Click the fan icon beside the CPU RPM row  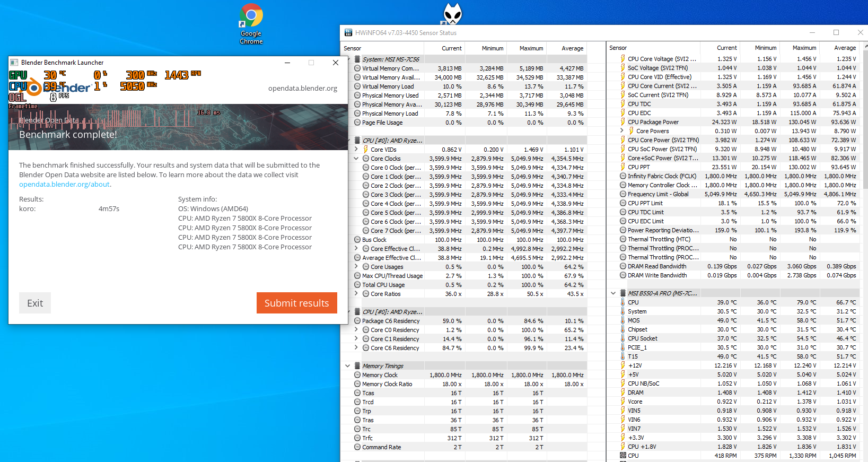(623, 456)
